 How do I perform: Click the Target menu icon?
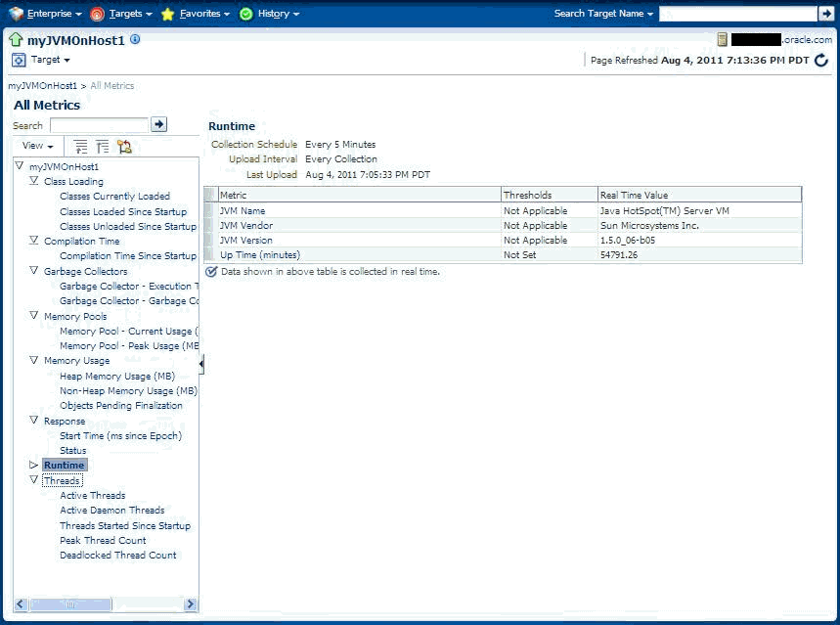pyautogui.click(x=19, y=60)
